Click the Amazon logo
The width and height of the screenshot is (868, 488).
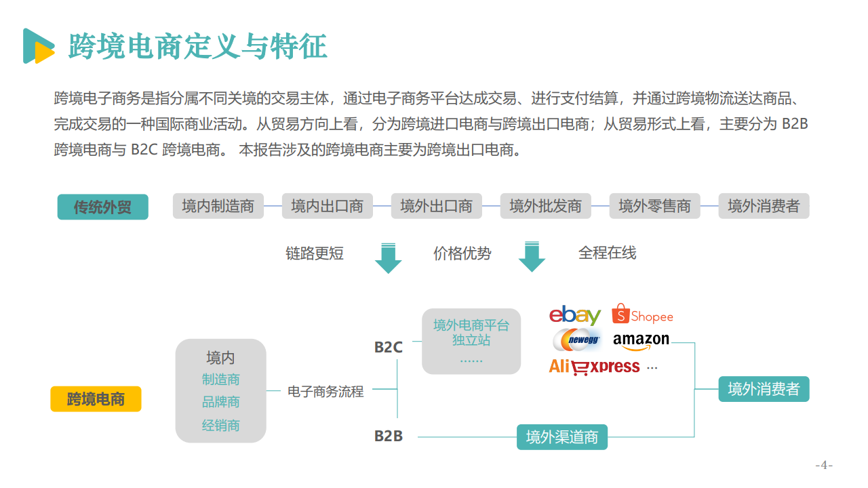tap(641, 341)
